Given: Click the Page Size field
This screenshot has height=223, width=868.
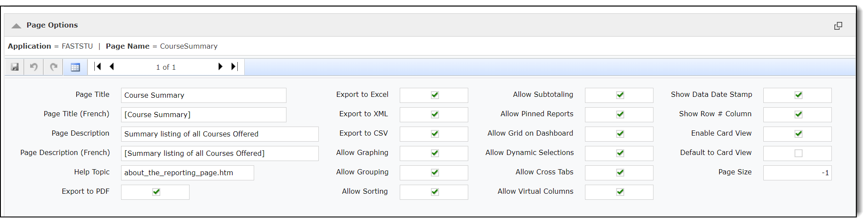Looking at the screenshot, I should click(797, 173).
